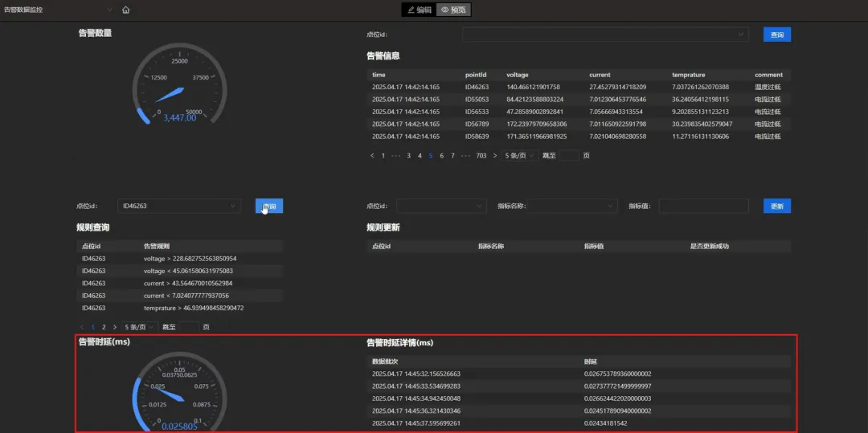The width and height of the screenshot is (868, 433).
Task: Click the 跳至 page input under 告警信息
Action: click(569, 156)
